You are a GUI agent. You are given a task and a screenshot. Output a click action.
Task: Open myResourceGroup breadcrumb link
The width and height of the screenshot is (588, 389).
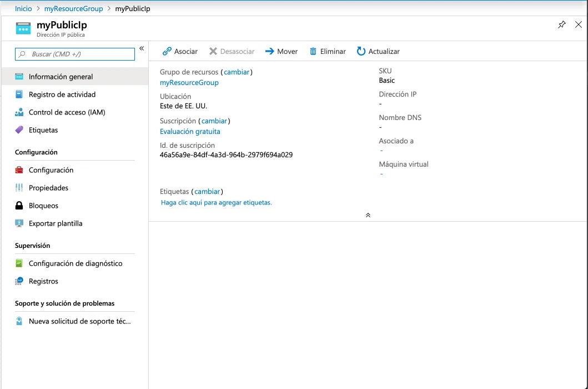click(73, 9)
